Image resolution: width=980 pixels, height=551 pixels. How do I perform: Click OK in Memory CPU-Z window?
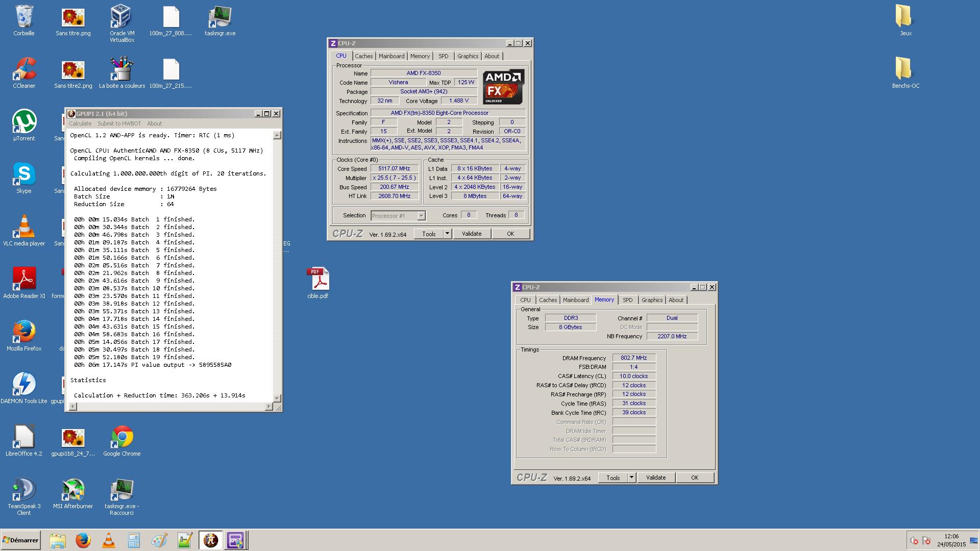tap(695, 478)
